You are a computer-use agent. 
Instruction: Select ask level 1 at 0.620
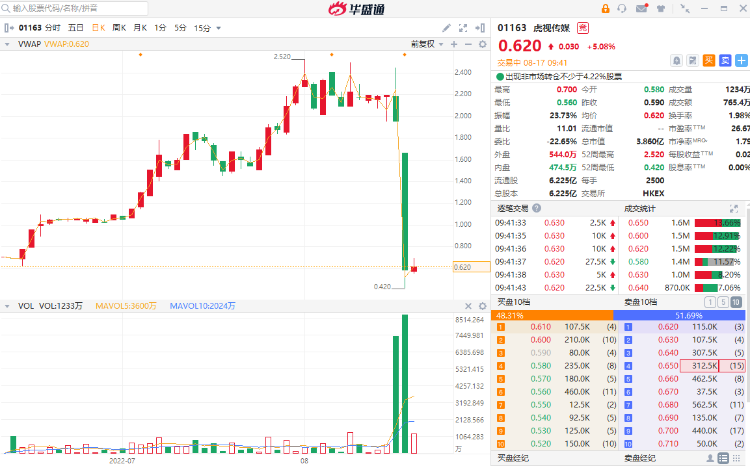point(684,327)
